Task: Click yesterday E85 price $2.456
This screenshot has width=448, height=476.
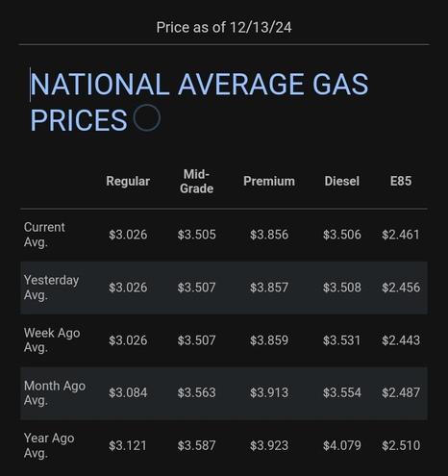Action: (401, 288)
